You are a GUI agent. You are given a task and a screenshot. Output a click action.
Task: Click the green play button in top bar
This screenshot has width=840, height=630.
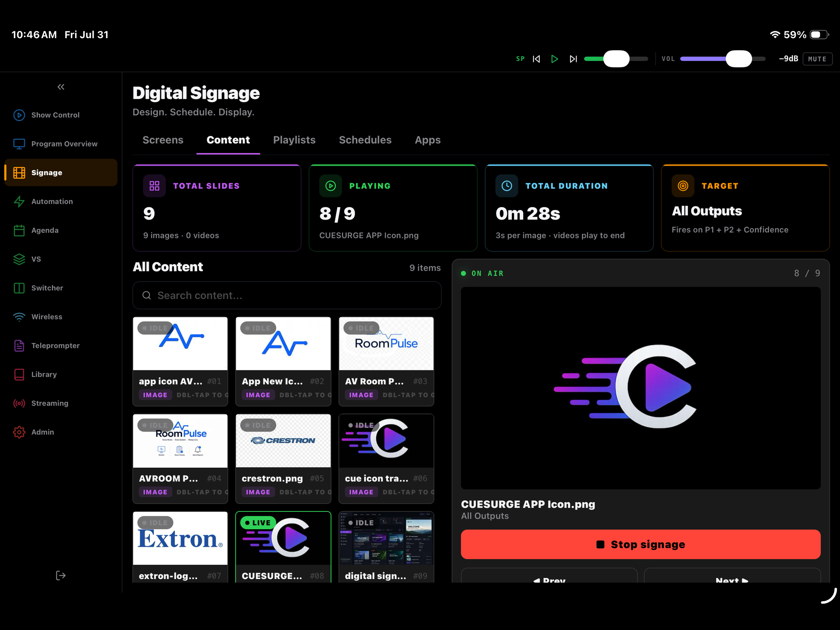(554, 59)
